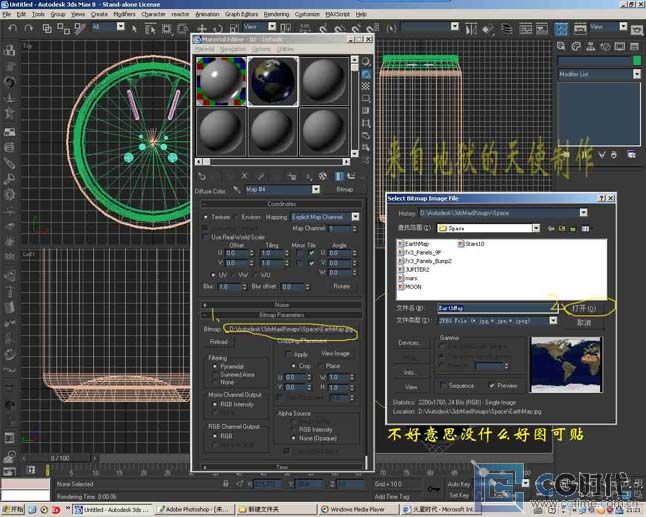The height and width of the screenshot is (517, 646).
Task: Select the Select and Rotate tool
Action: click(x=218, y=28)
